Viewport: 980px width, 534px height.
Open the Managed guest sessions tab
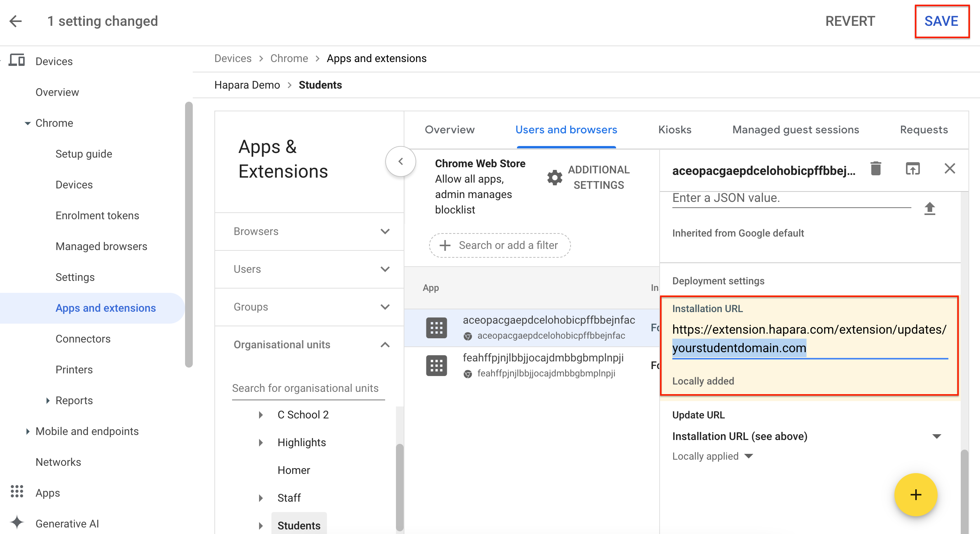click(x=795, y=130)
